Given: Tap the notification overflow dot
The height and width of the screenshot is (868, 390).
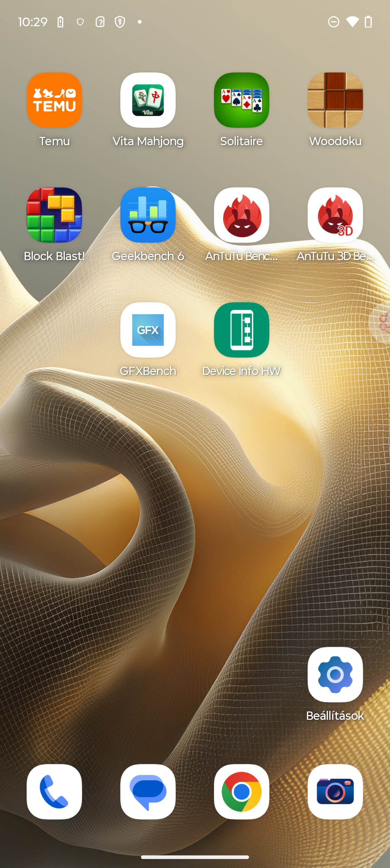Looking at the screenshot, I should pyautogui.click(x=140, y=22).
